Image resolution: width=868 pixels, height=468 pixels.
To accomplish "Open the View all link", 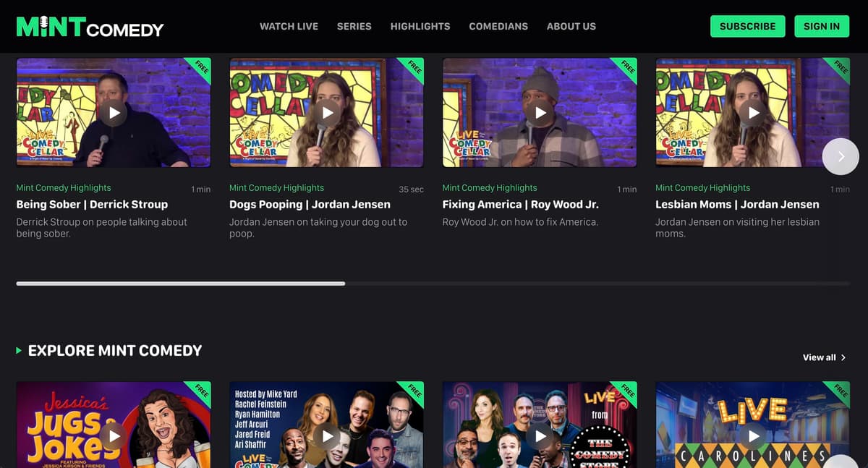I will pos(824,357).
